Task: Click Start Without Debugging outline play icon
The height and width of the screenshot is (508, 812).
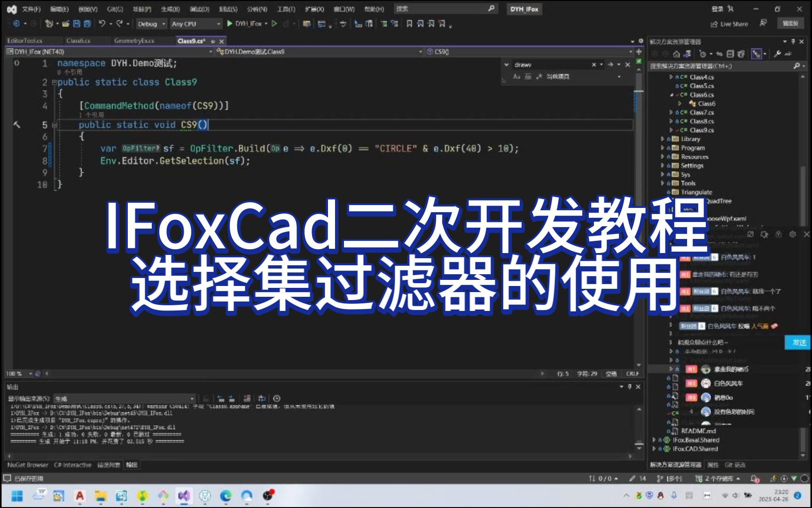Action: tap(274, 24)
